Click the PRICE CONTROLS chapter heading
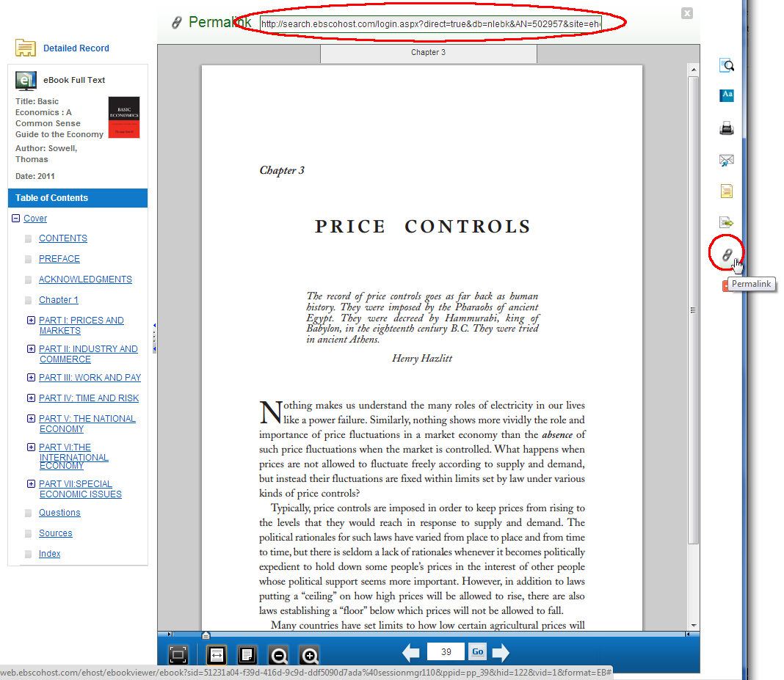 pyautogui.click(x=423, y=227)
